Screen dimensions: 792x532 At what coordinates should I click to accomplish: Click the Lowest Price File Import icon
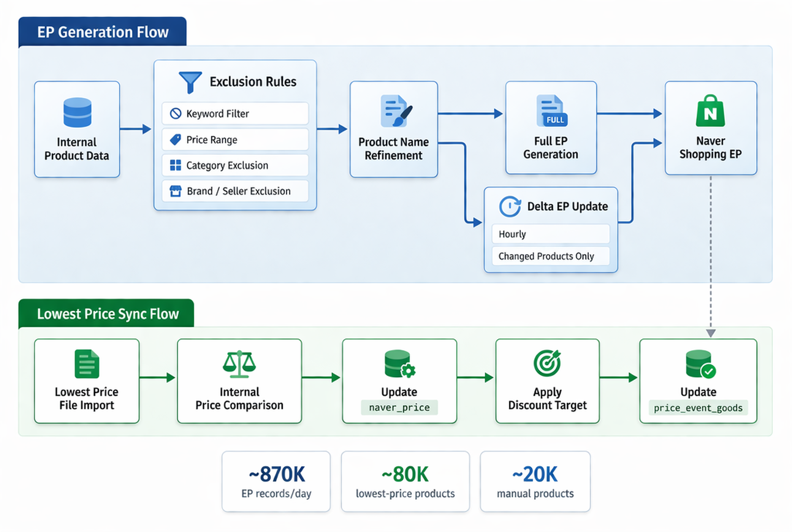tap(87, 364)
